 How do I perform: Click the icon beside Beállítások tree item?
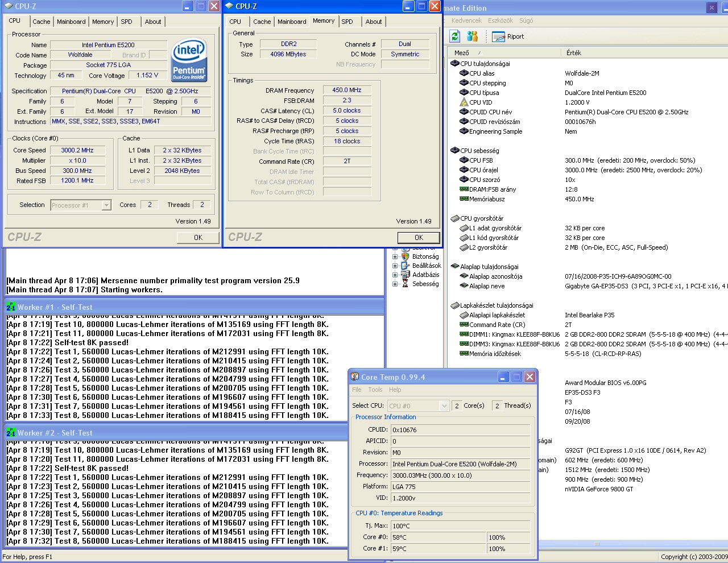tap(405, 266)
